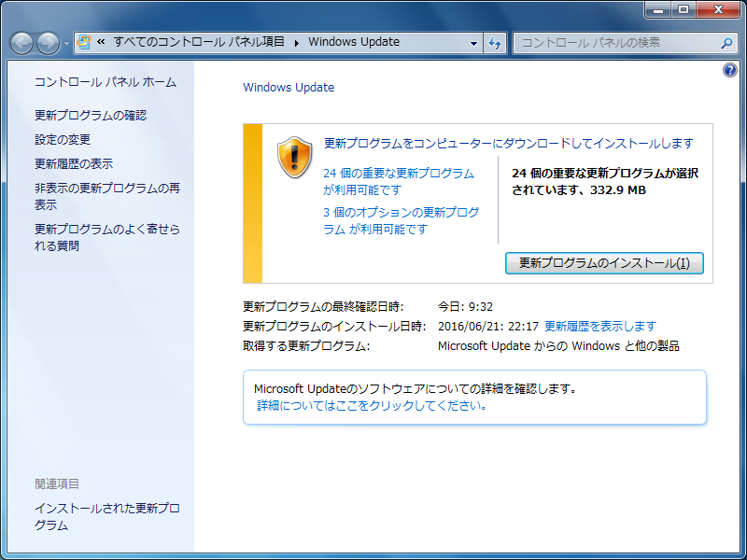The image size is (747, 560).
Task: Open 設定の変更 in sidebar
Action: (63, 139)
